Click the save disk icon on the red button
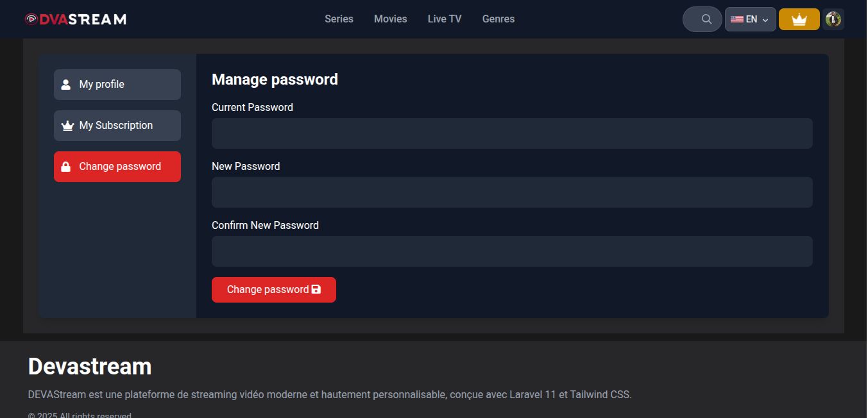Screen dimensions: 868x418 click(316, 290)
